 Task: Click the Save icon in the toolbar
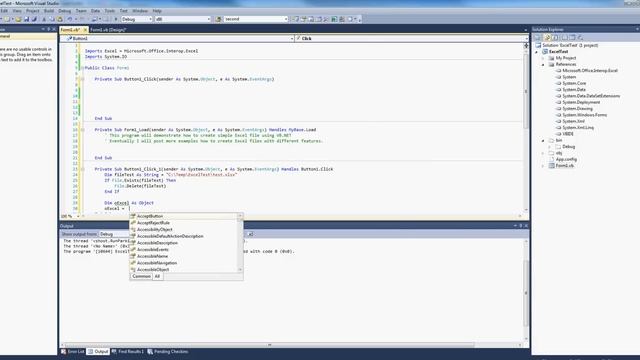(27, 19)
